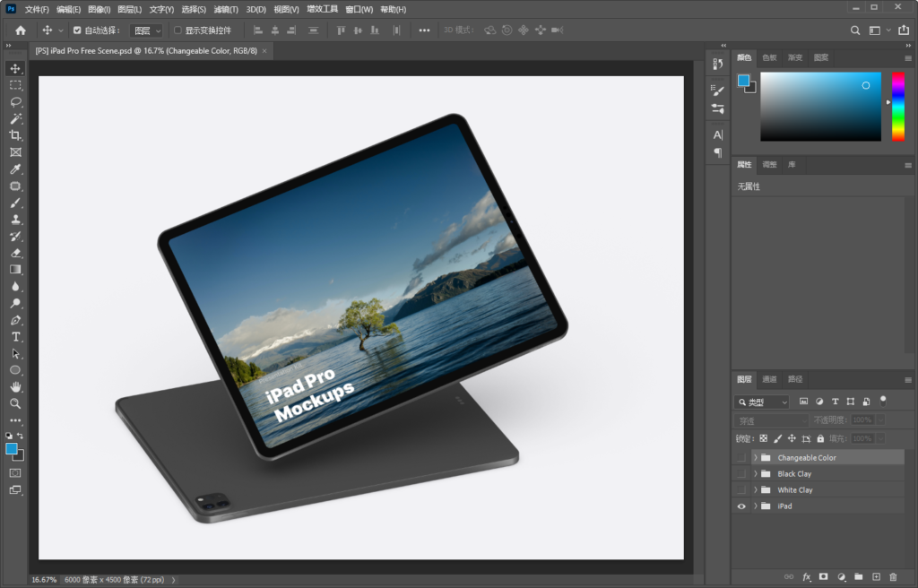Select the Horizontal Type tool in the left toolbar

(x=15, y=337)
